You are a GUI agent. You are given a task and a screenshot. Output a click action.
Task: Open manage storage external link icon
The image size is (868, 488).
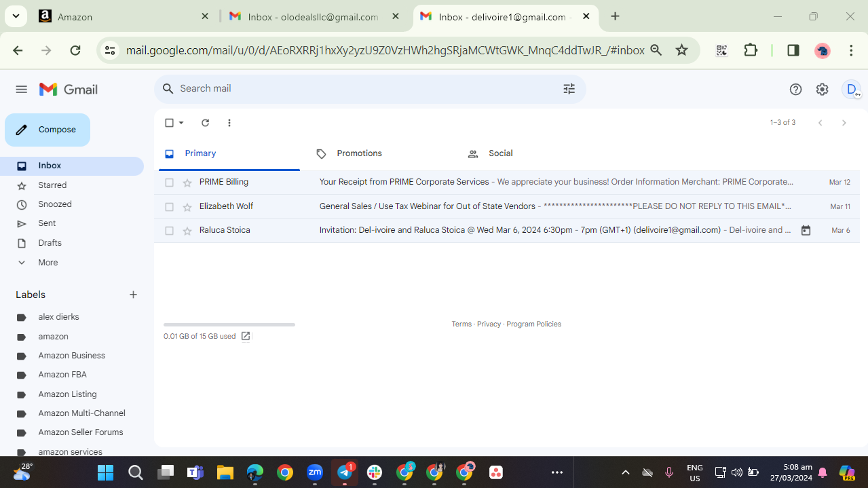click(x=246, y=336)
